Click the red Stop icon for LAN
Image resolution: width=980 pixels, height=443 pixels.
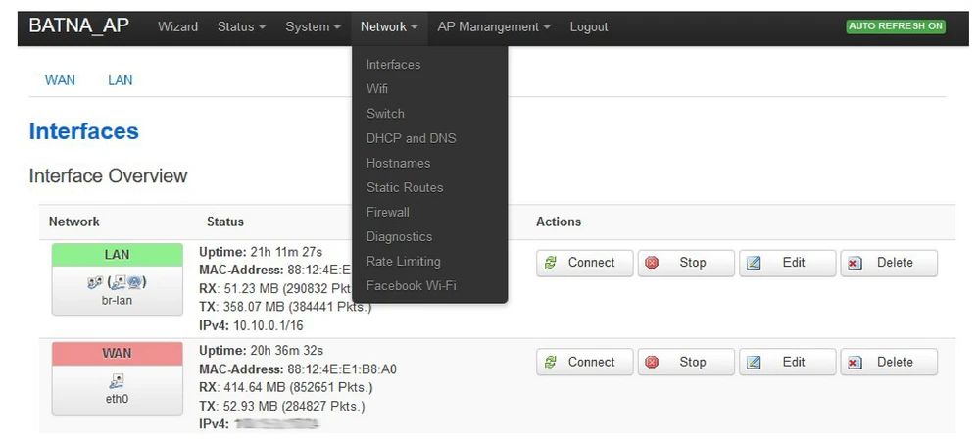click(x=652, y=263)
